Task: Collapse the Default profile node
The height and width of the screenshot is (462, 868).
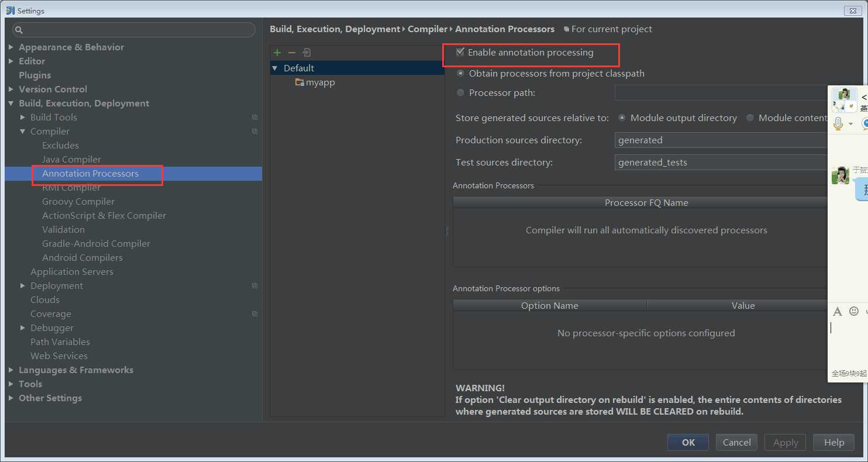Action: [x=274, y=68]
